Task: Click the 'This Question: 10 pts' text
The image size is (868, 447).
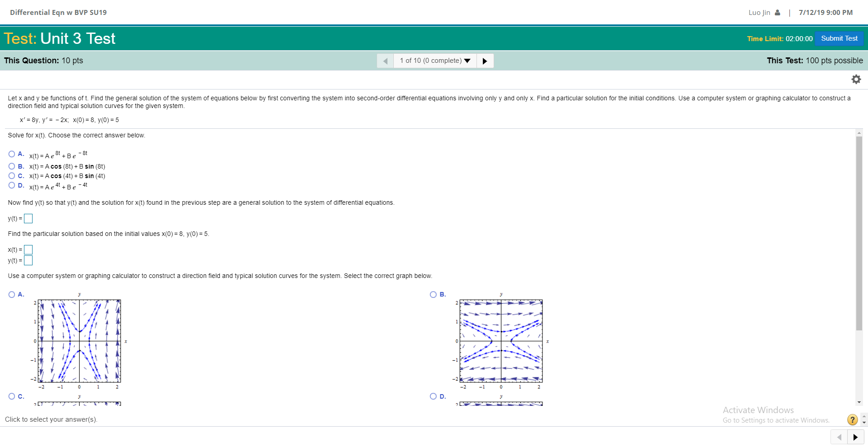Action: (x=43, y=61)
